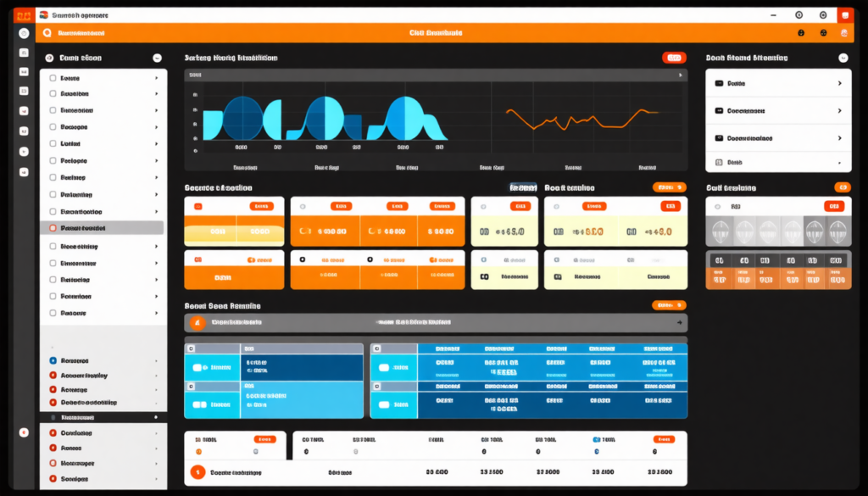Tick the checkbox in the second left list row
868x496 pixels.
click(53, 93)
